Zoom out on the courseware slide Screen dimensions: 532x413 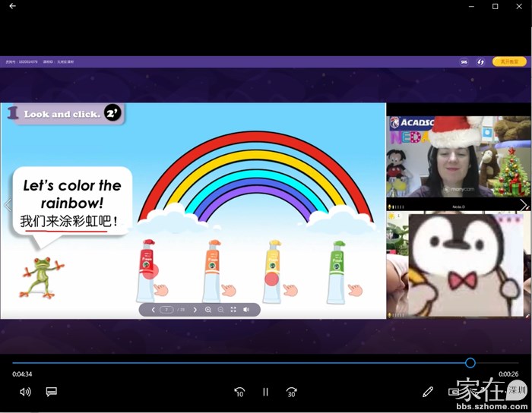(220, 310)
